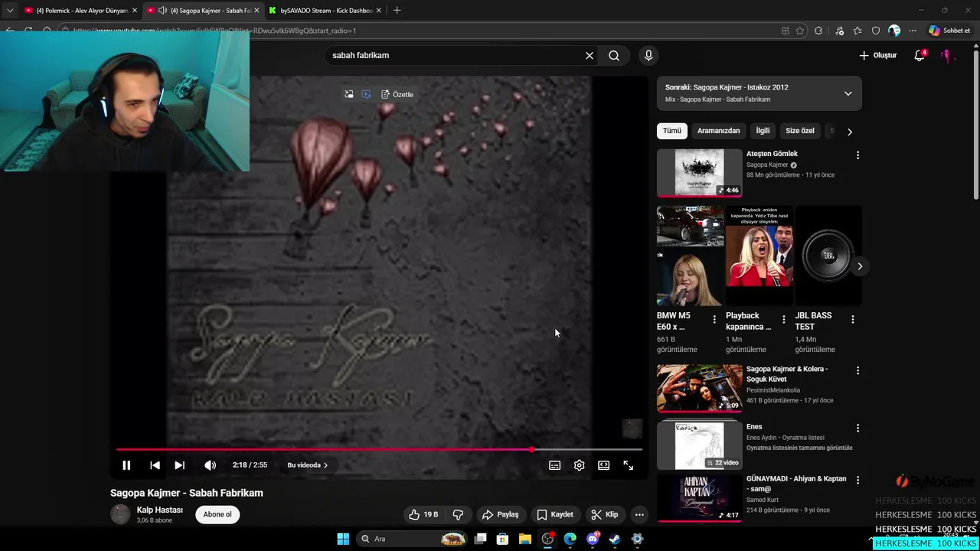The height and width of the screenshot is (551, 980).
Task: Show more filter chips with the arrow
Action: (849, 132)
